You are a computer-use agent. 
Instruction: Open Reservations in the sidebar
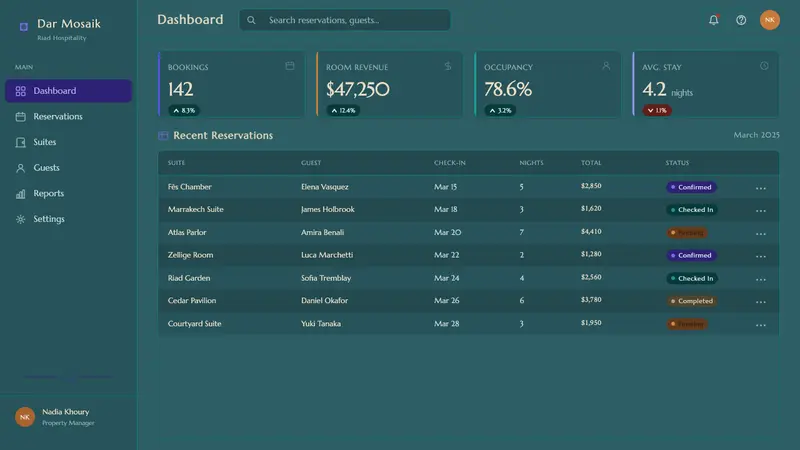[x=68, y=116]
